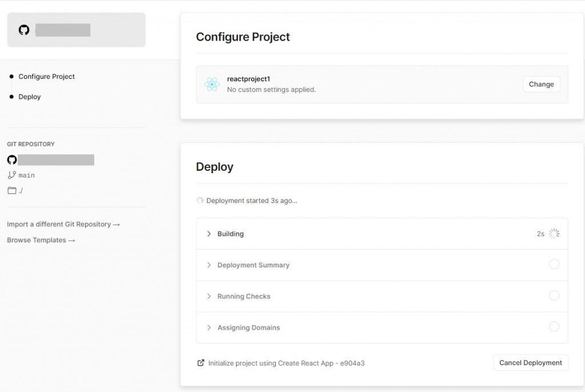Click the Running Checks status circle
This screenshot has height=392, width=585.
point(554,296)
